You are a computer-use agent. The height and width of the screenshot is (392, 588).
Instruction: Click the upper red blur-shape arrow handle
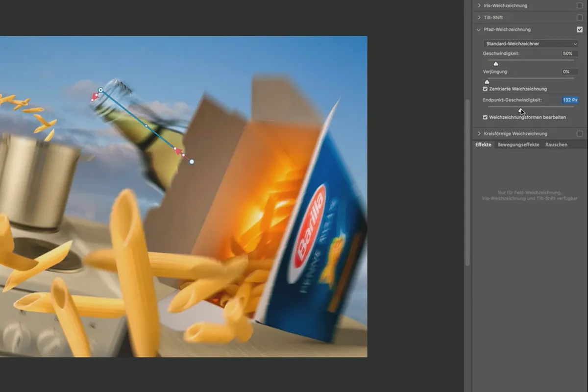[94, 98]
